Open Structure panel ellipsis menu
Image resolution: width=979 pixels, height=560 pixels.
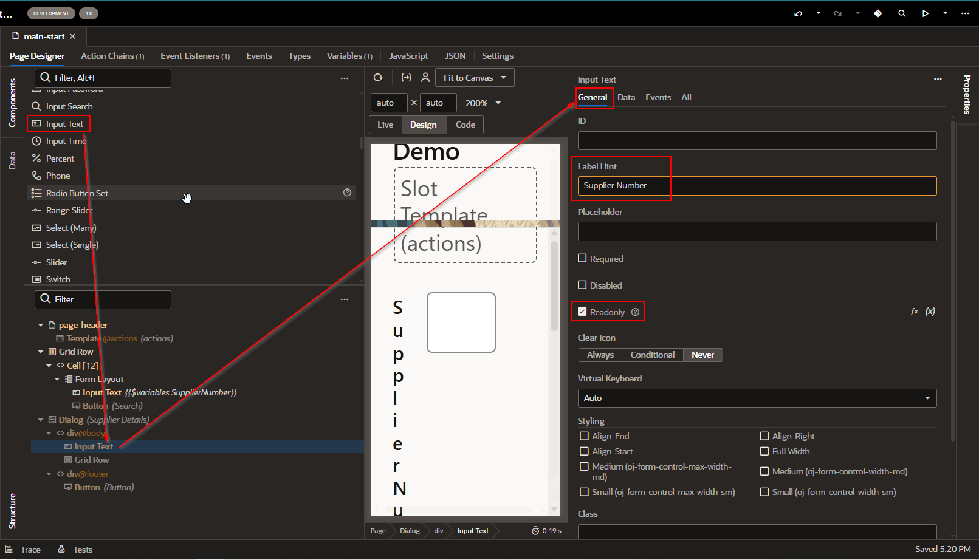tap(345, 299)
